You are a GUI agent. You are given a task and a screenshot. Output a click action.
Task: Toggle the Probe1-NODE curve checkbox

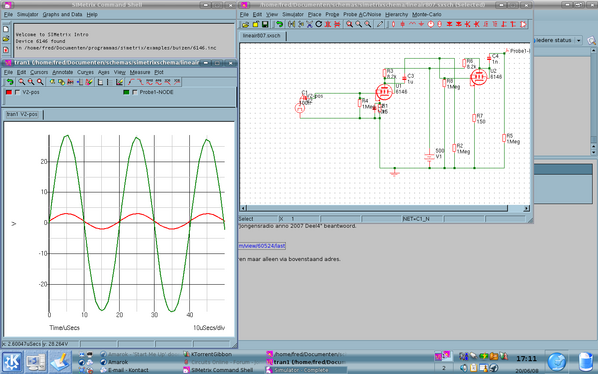click(135, 92)
